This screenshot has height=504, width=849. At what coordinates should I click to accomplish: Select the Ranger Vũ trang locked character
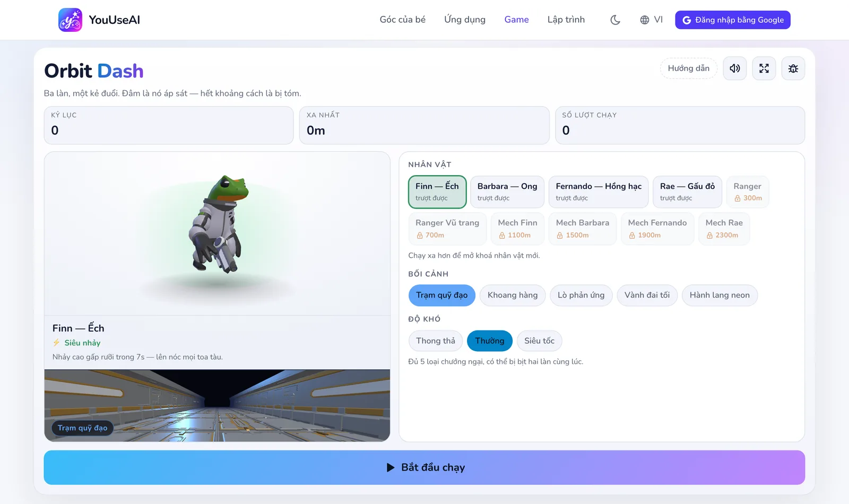point(447,229)
